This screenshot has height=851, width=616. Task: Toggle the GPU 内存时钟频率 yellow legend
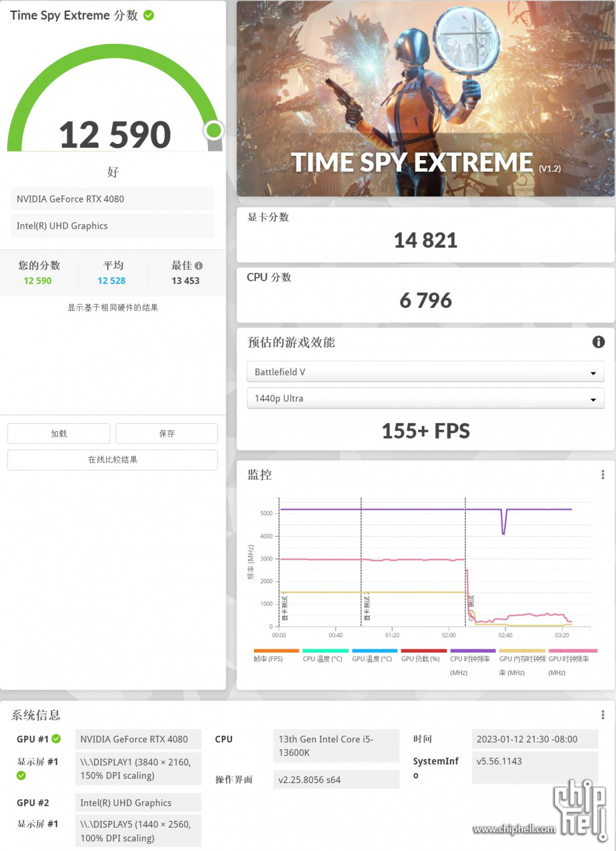coord(522,651)
